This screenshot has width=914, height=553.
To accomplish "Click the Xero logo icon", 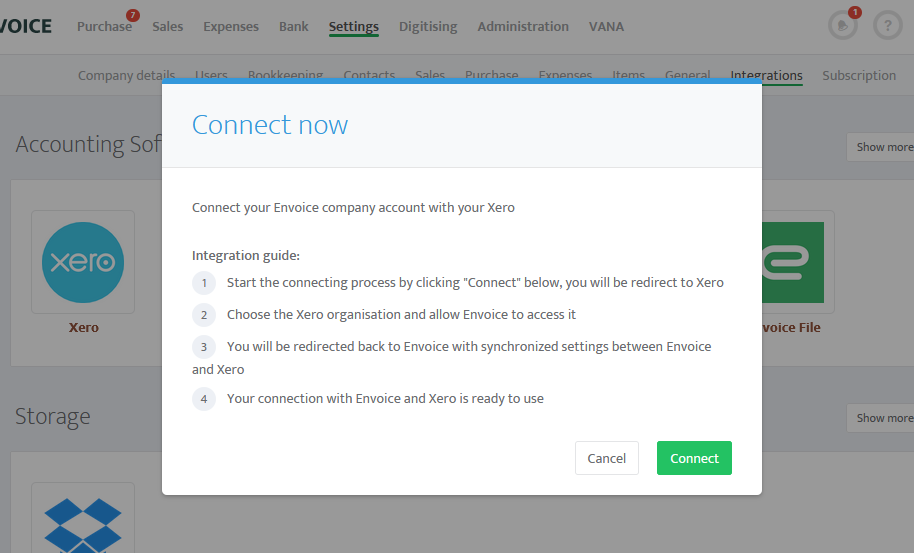I will pyautogui.click(x=83, y=262).
